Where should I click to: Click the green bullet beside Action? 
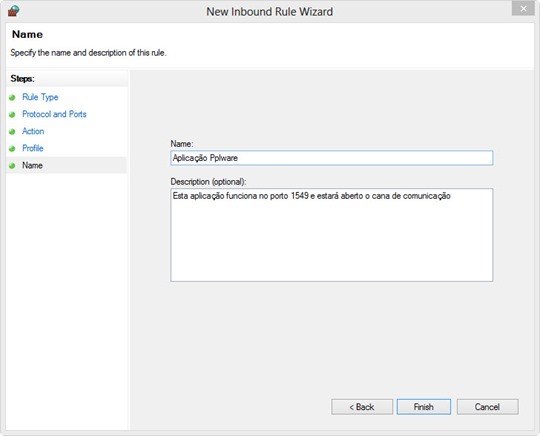pos(12,132)
